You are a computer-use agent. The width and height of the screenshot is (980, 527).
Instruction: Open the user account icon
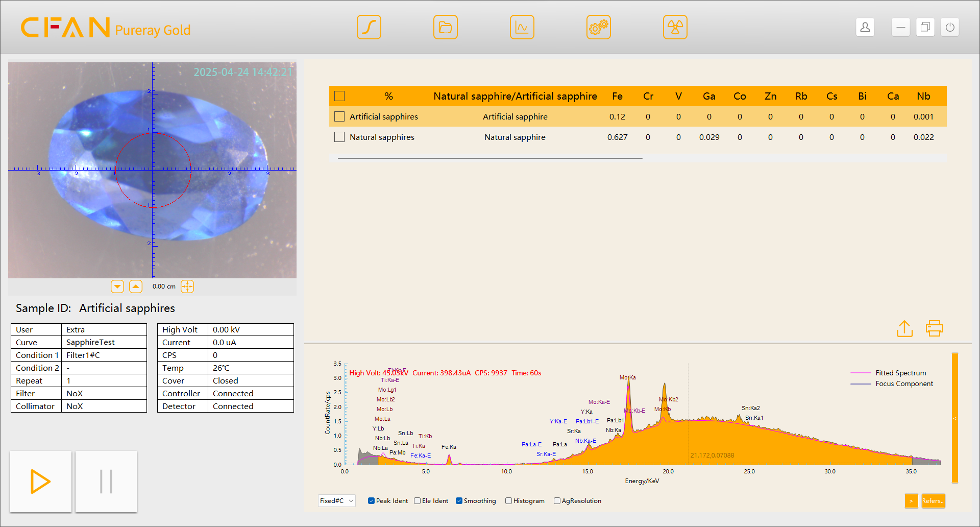[865, 27]
